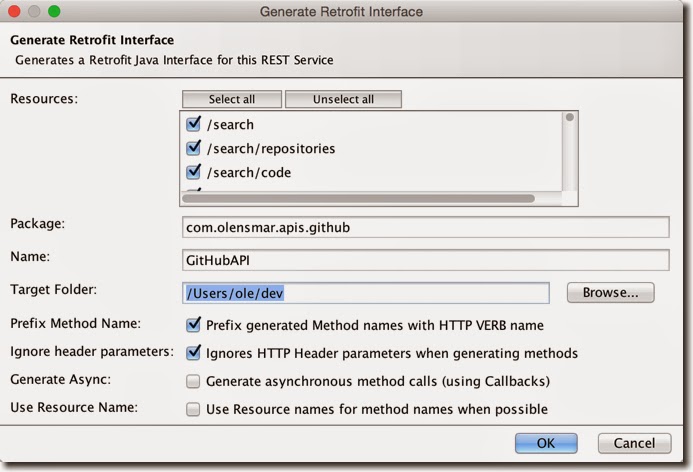Disable Prefix generated Method names checkbox
The width and height of the screenshot is (693, 472).
click(x=193, y=325)
